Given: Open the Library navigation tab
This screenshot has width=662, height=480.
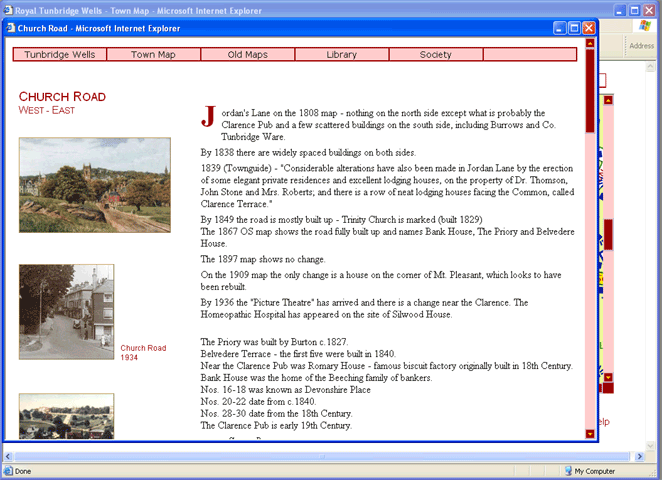Looking at the screenshot, I should 341,54.
